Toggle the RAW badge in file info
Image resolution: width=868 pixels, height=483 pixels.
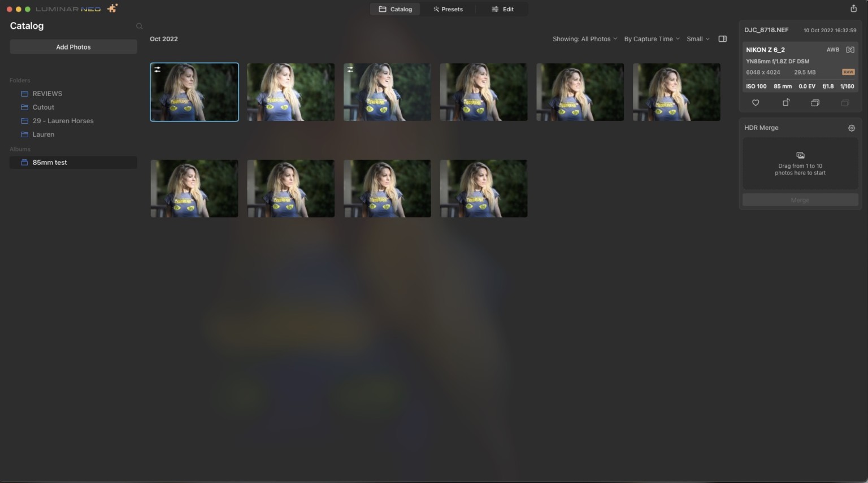click(x=849, y=72)
